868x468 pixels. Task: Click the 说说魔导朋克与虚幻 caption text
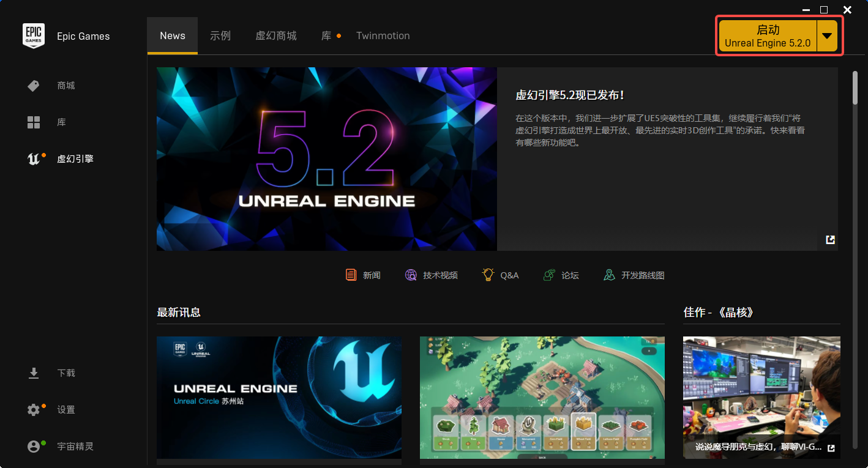tap(758, 447)
